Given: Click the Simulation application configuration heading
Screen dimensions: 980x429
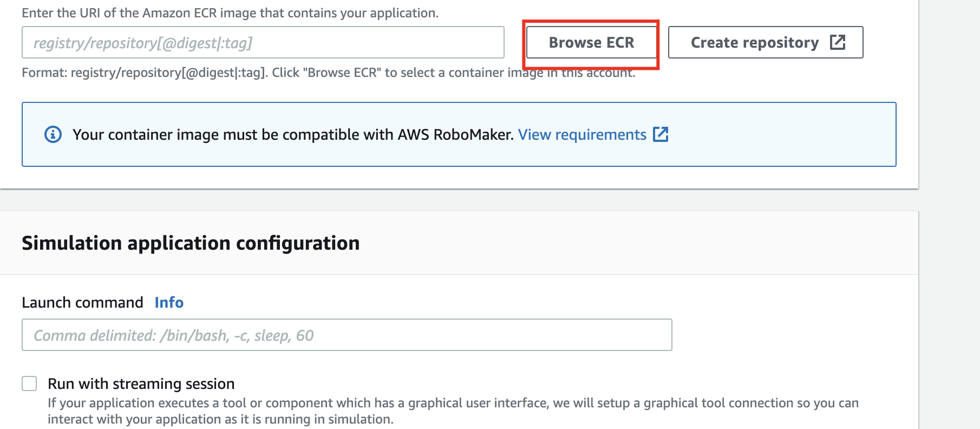Looking at the screenshot, I should point(191,243).
